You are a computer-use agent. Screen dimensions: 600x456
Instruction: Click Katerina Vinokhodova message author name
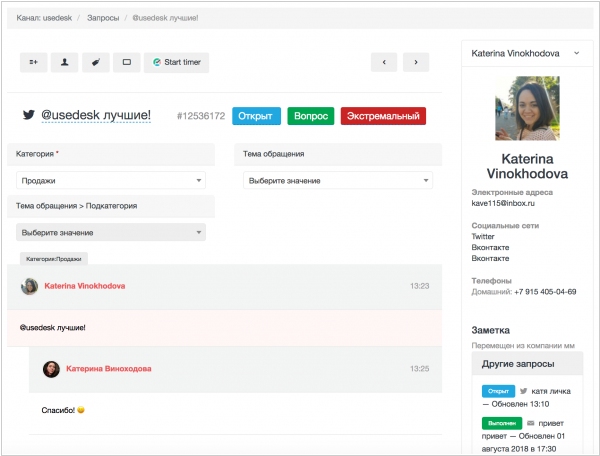click(85, 286)
